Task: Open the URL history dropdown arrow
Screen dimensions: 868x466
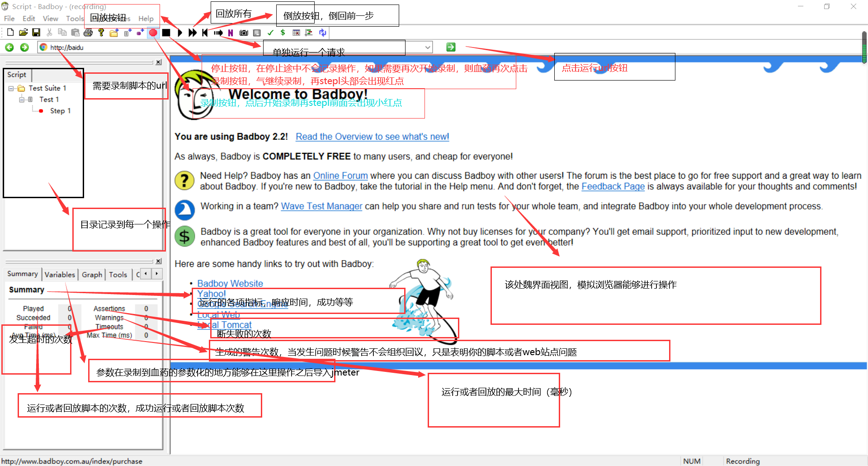Action: pyautogui.click(x=427, y=47)
